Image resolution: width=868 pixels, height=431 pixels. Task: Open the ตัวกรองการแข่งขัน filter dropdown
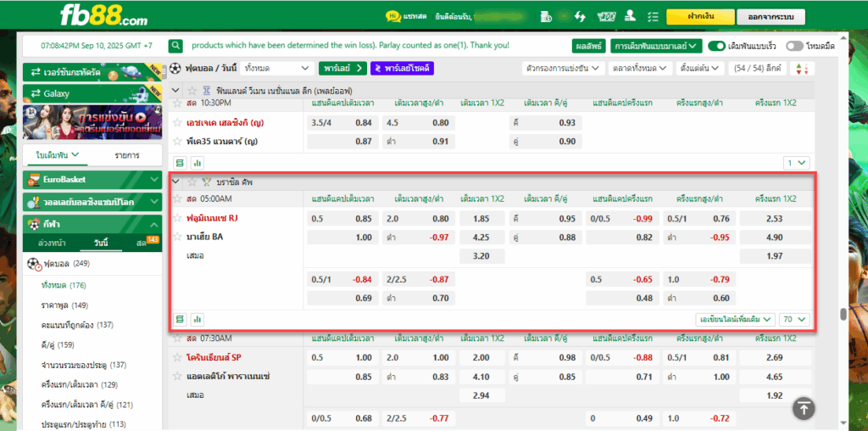coord(563,69)
